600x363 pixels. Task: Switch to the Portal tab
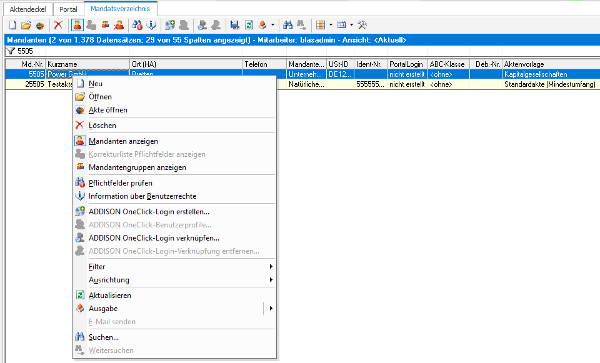68,9
